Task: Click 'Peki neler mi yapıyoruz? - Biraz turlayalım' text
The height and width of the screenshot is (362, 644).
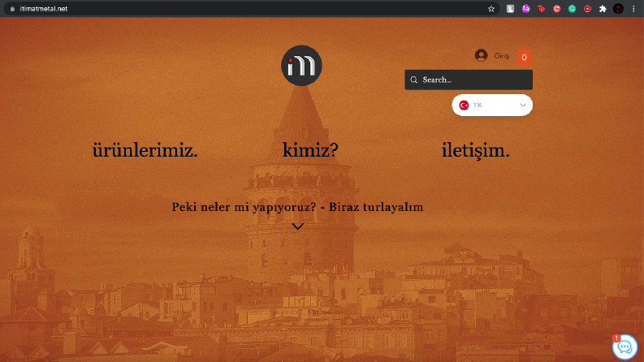Action: (x=297, y=207)
